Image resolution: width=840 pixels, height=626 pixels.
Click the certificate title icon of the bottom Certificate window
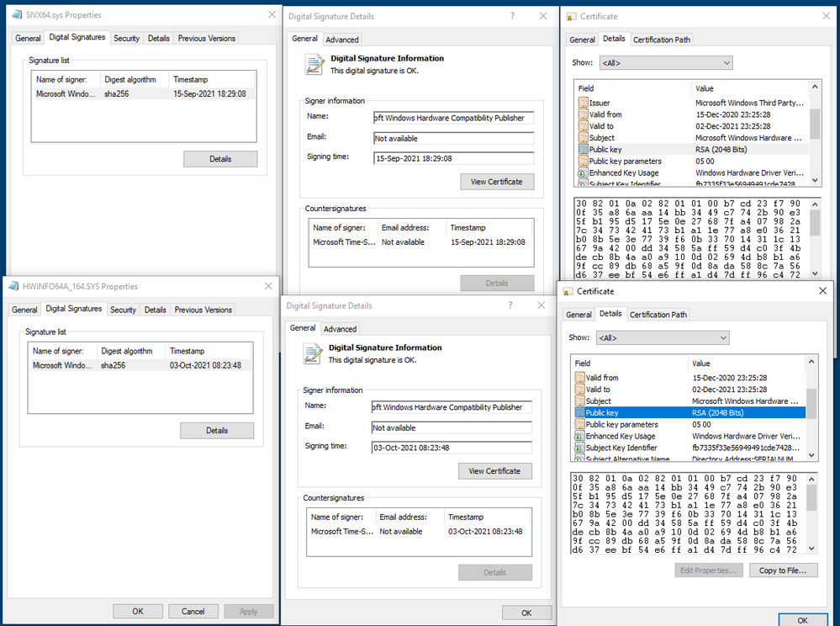pyautogui.click(x=568, y=292)
